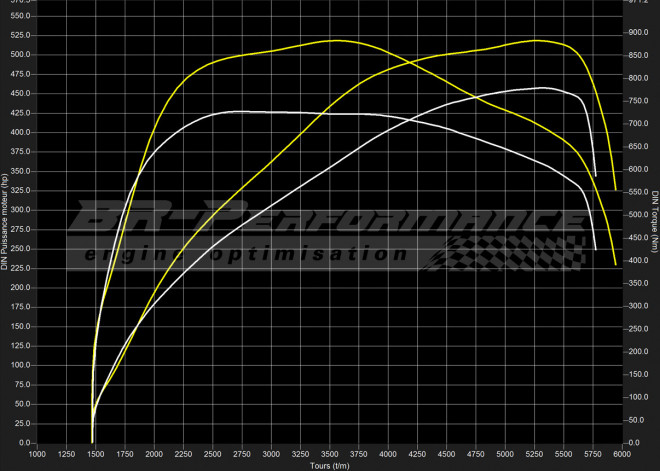This screenshot has width=660, height=471.
Task: Click the 'Tours (t/m)' x-axis title
Action: [330, 465]
